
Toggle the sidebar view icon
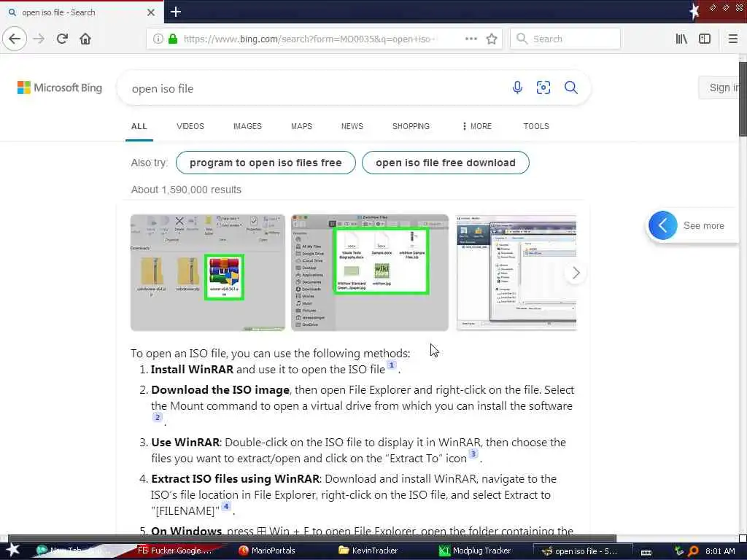point(705,39)
